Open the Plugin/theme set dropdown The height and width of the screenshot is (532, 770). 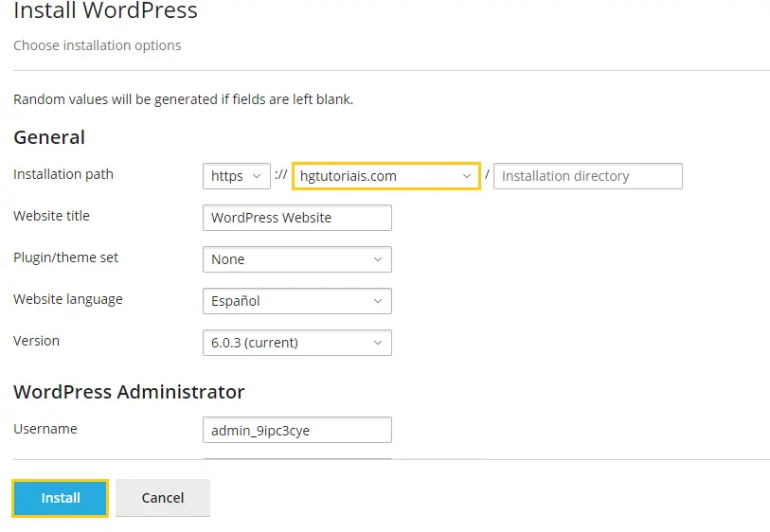(x=297, y=259)
